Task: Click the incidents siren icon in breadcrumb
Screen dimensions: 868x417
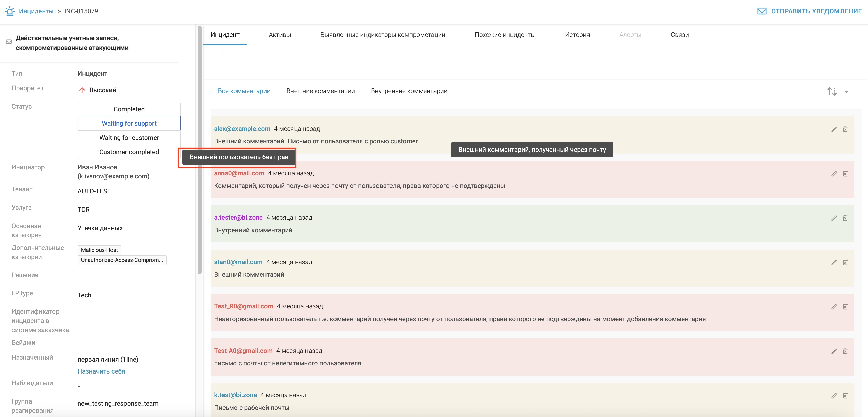Action: 10,11
